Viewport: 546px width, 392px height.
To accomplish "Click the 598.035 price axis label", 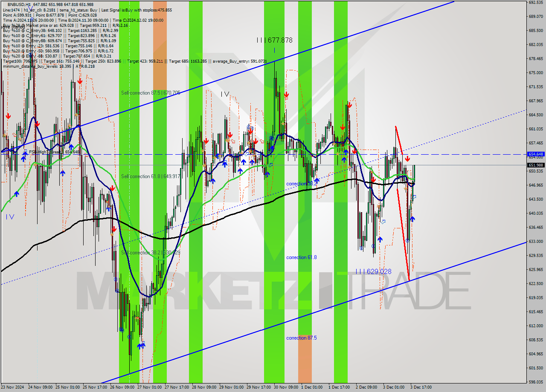I will (536, 382).
